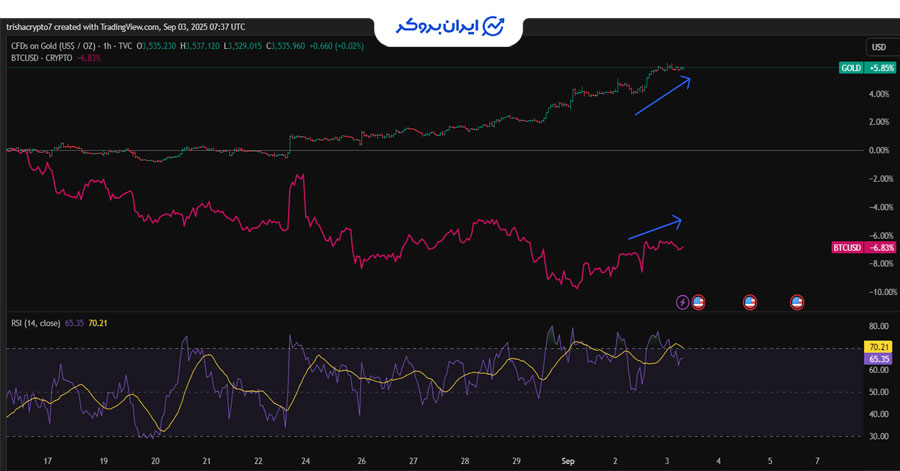Click the purple 65.35 RSI scale tag
Viewport: 900px width, 471px height.
879,358
